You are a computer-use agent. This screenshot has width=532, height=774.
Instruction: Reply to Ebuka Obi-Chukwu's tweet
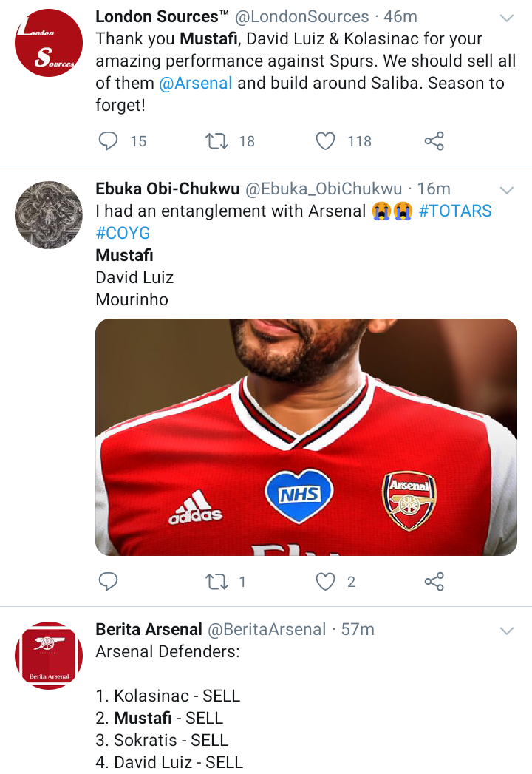coord(109,582)
